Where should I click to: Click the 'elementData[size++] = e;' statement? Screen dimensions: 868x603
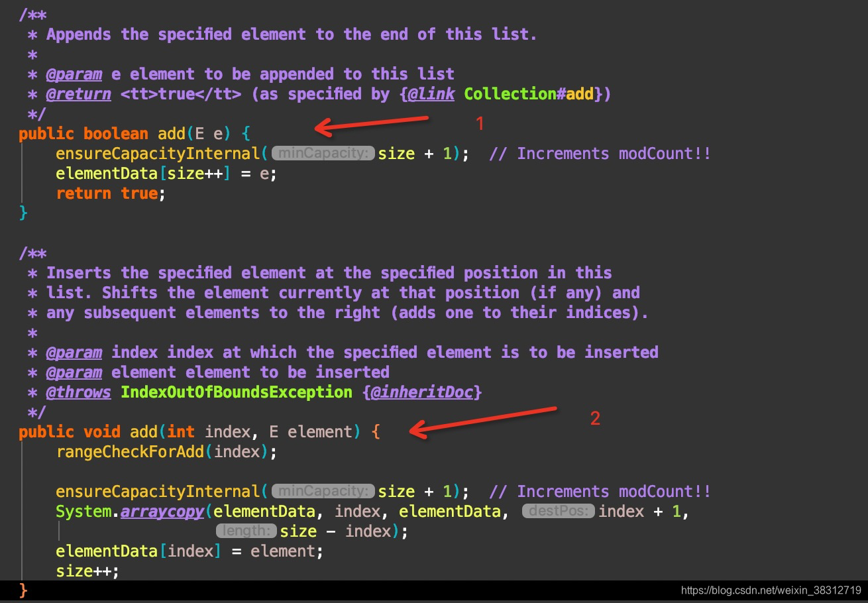click(166, 174)
